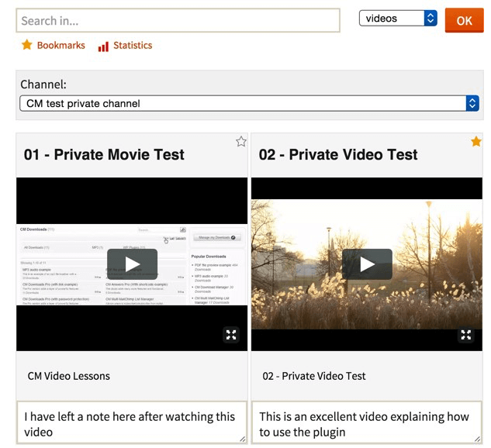The width and height of the screenshot is (491, 448).
Task: Enter fullscreen on Private Video Test video
Action: coord(465,335)
